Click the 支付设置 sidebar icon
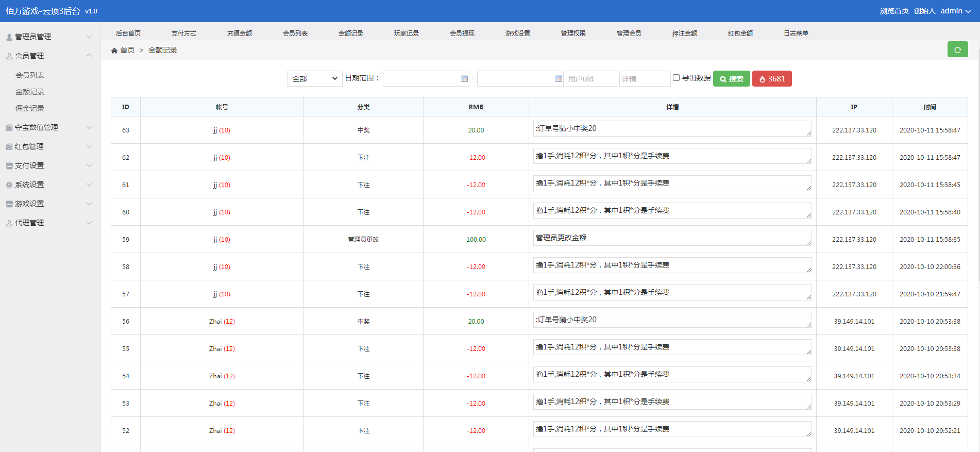980x452 pixels. pos(9,166)
